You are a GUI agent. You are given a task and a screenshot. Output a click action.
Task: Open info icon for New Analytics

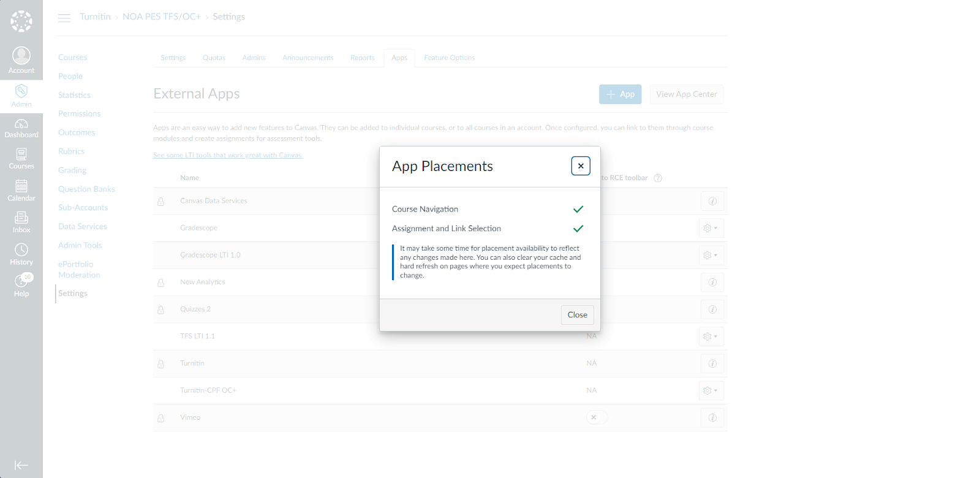(x=712, y=283)
